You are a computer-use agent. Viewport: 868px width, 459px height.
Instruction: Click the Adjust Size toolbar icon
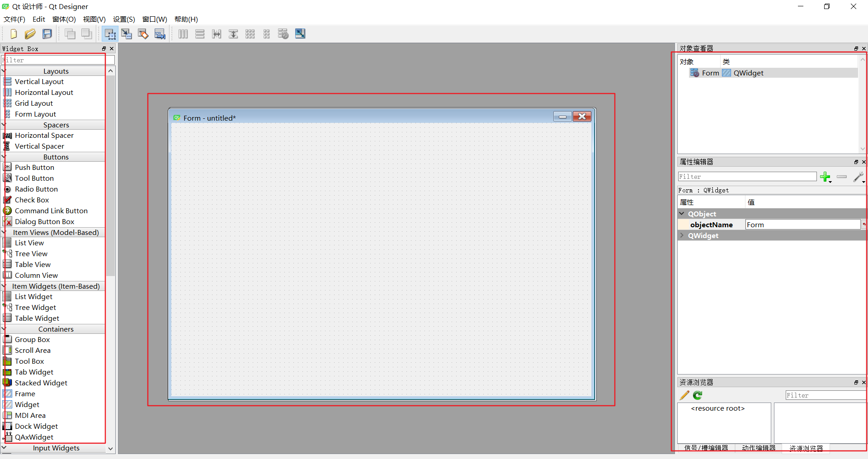300,34
